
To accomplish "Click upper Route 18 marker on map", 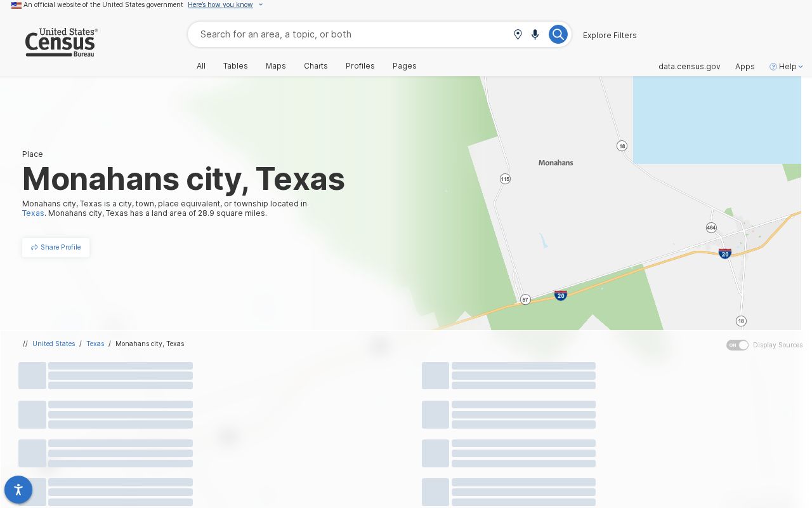I will click(x=622, y=146).
